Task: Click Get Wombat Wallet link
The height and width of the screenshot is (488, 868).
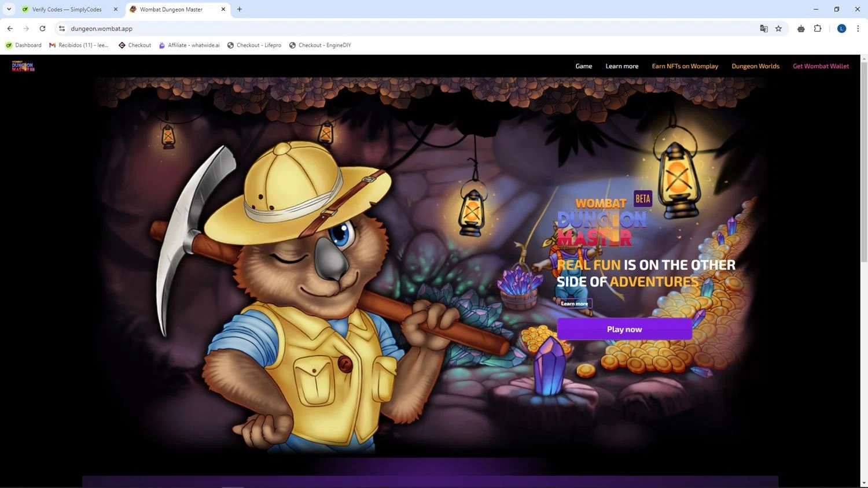Action: [821, 66]
